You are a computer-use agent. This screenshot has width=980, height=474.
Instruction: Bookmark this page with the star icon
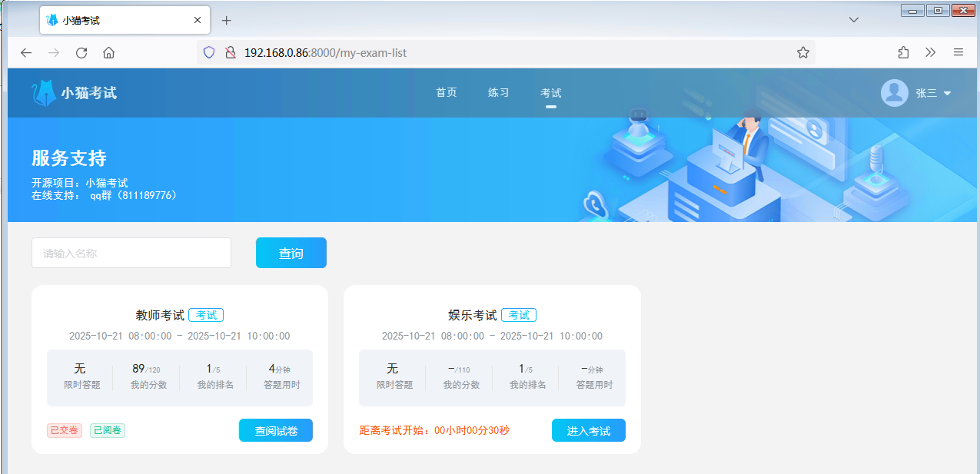pyautogui.click(x=803, y=53)
